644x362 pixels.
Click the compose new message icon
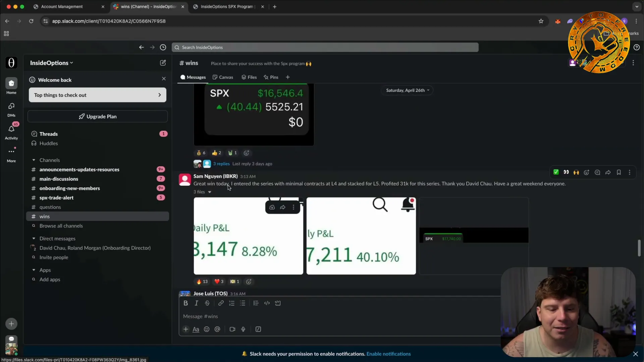(163, 63)
